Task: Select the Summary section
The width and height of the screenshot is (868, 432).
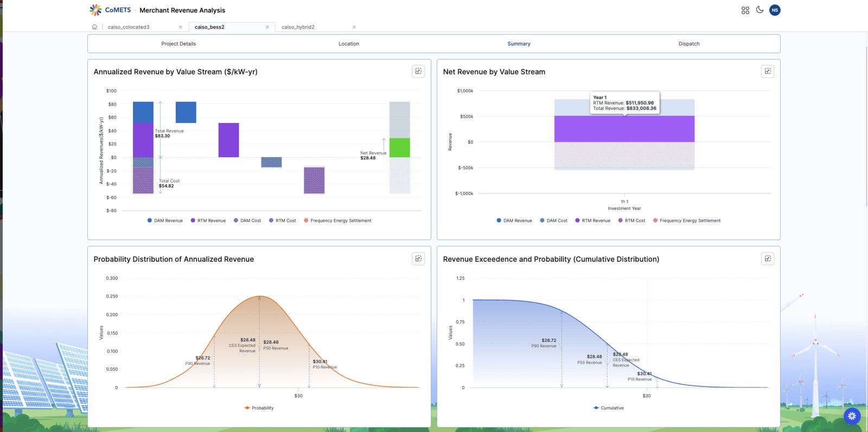Action: (519, 44)
